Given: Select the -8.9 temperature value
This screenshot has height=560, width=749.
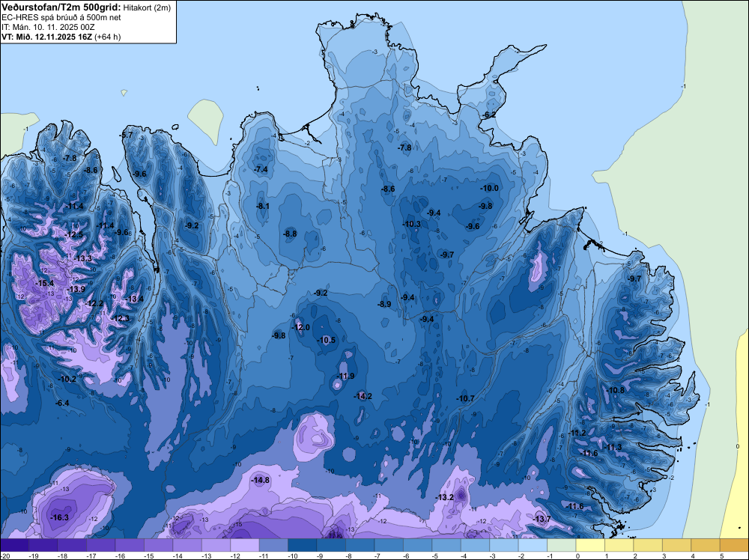Looking at the screenshot, I should click(384, 304).
